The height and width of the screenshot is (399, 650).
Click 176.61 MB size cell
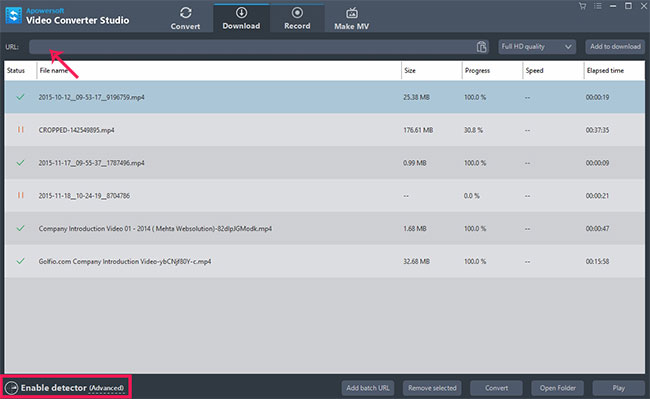click(418, 130)
